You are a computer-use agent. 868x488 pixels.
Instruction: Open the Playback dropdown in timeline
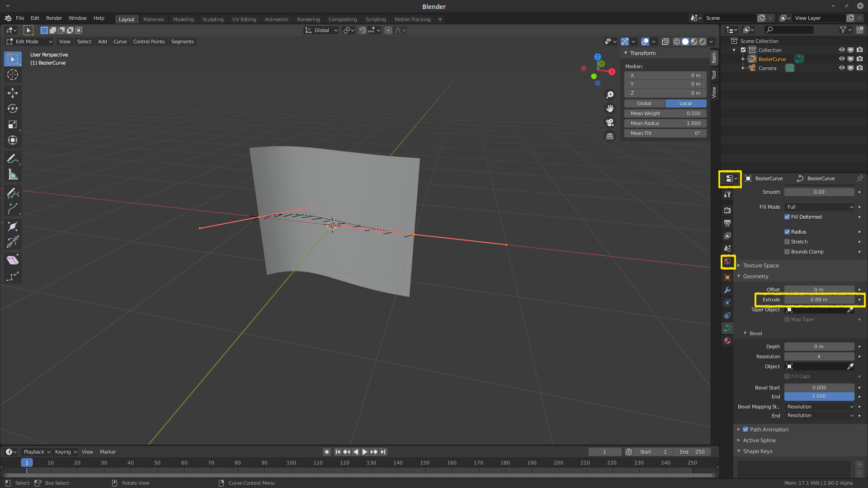point(37,452)
